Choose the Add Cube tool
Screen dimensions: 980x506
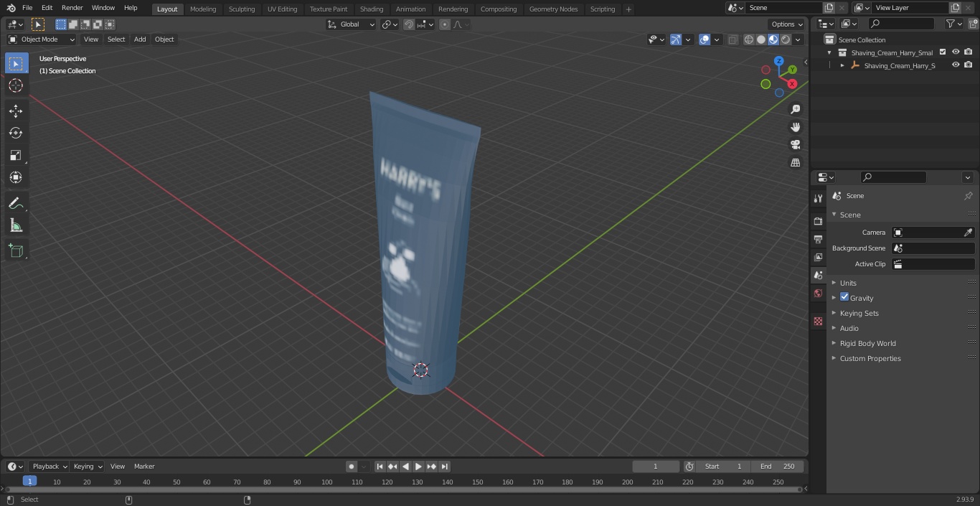(16, 251)
